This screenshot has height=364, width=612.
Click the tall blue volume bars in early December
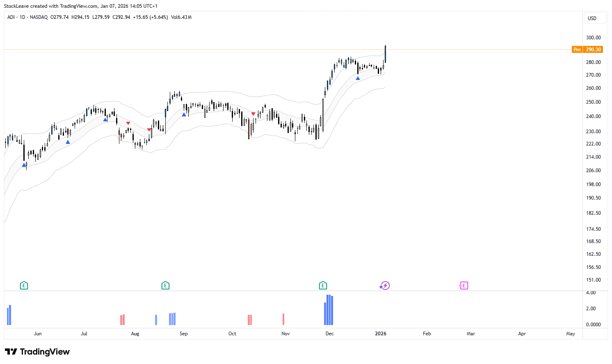[x=329, y=310]
